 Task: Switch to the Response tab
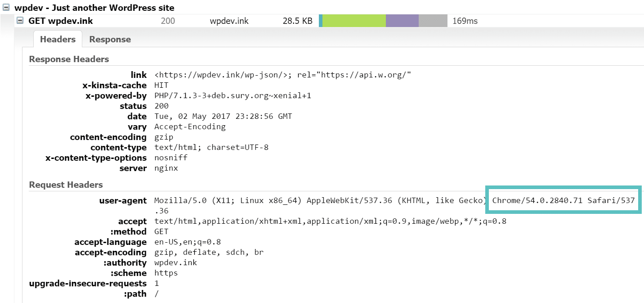click(x=110, y=39)
